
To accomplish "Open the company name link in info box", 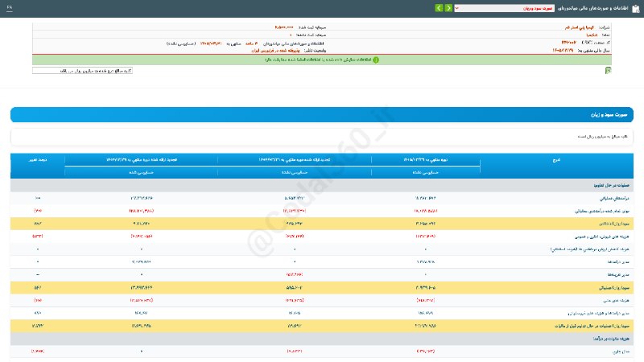I will tap(579, 27).
